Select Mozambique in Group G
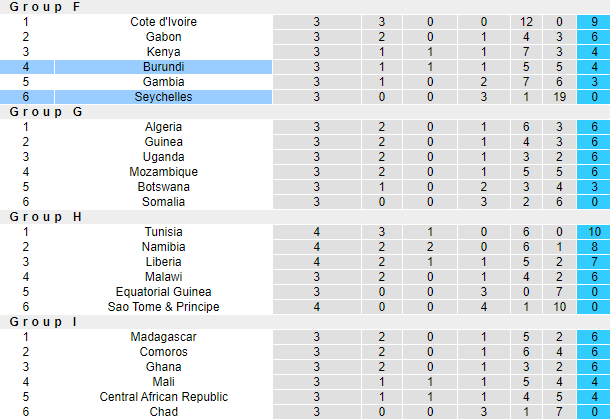This screenshot has width=610, height=420. click(x=163, y=172)
